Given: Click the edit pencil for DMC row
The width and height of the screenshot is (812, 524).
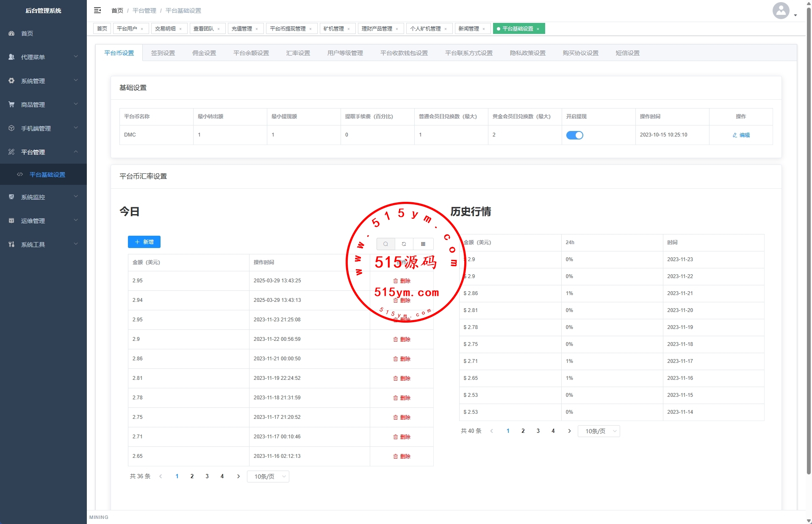Looking at the screenshot, I should tap(741, 135).
